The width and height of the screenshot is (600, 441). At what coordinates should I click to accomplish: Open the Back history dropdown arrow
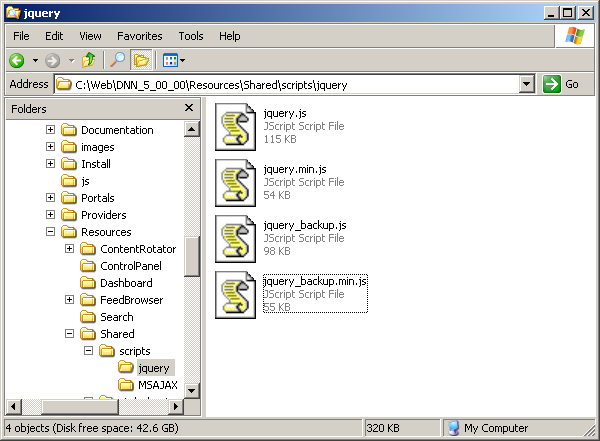35,60
